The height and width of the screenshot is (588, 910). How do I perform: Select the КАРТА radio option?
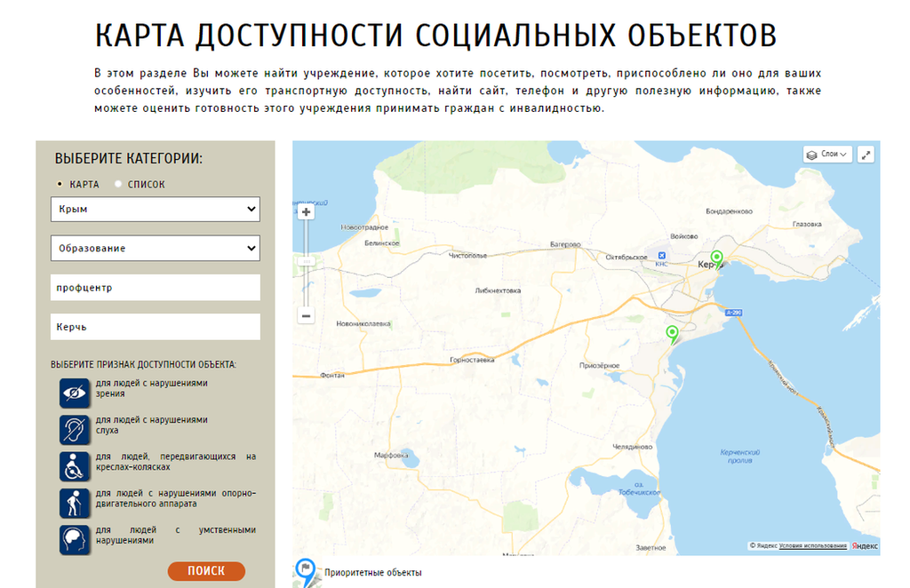pos(60,185)
